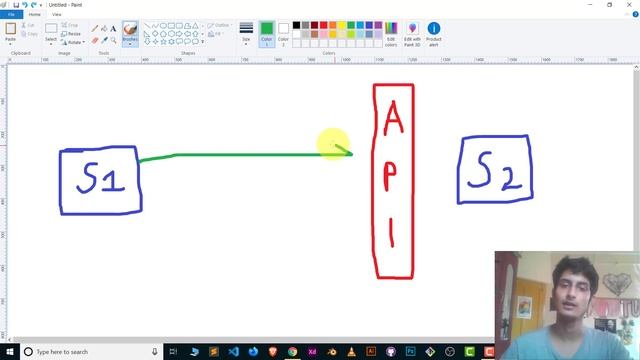The width and height of the screenshot is (640, 360).
Task: Select the Magnifier tool
Action: (113, 40)
